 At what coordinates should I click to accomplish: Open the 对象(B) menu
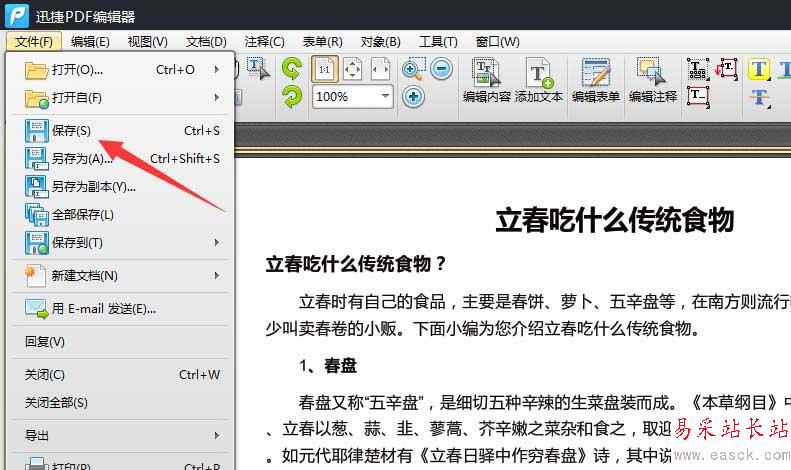(380, 41)
